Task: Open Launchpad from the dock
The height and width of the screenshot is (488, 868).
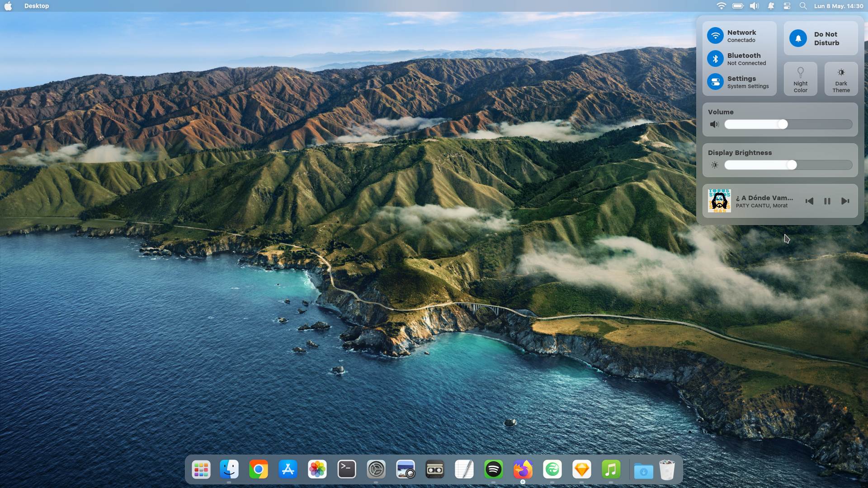Action: pos(201,470)
